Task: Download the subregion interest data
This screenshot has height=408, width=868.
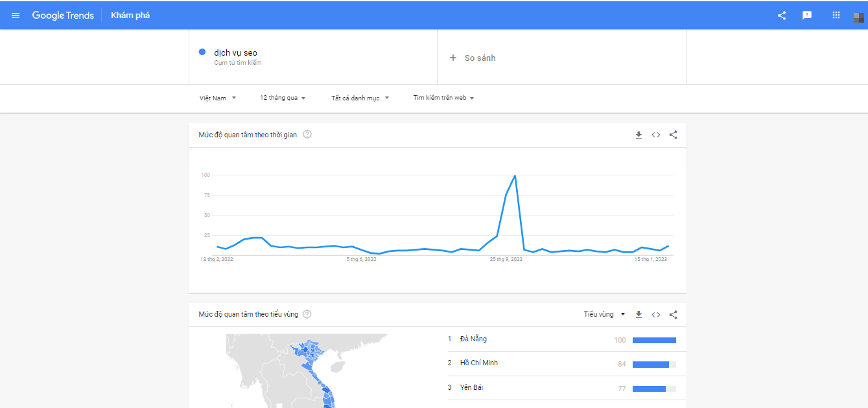Action: [x=639, y=314]
